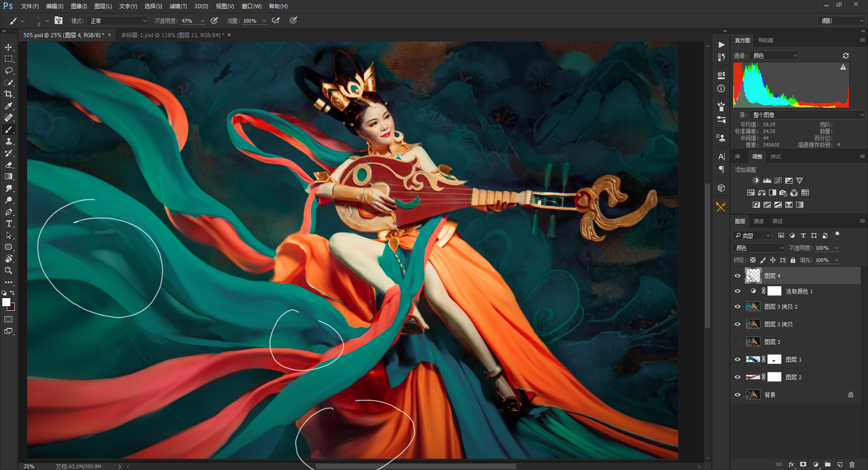This screenshot has width=868, height=470.
Task: Hide layer 图层 2
Action: pos(738,377)
